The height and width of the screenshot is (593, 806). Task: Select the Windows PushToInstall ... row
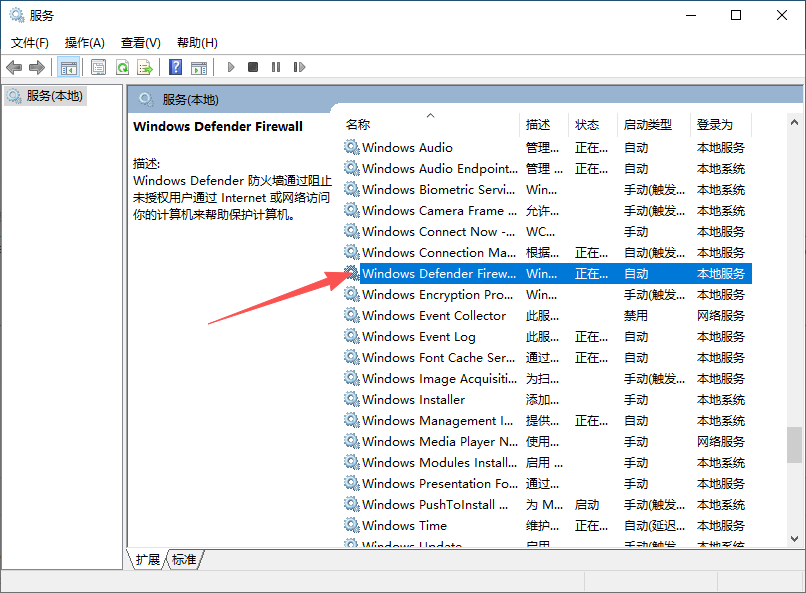point(547,505)
